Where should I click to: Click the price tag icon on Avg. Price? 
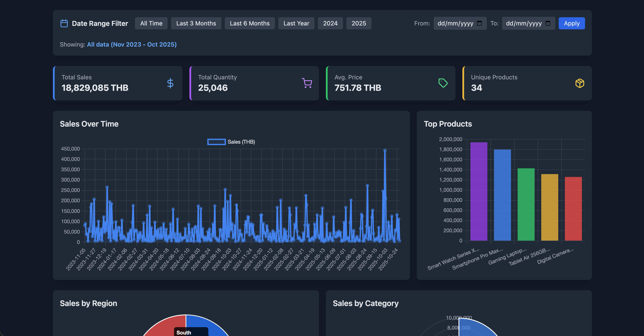coord(443,83)
